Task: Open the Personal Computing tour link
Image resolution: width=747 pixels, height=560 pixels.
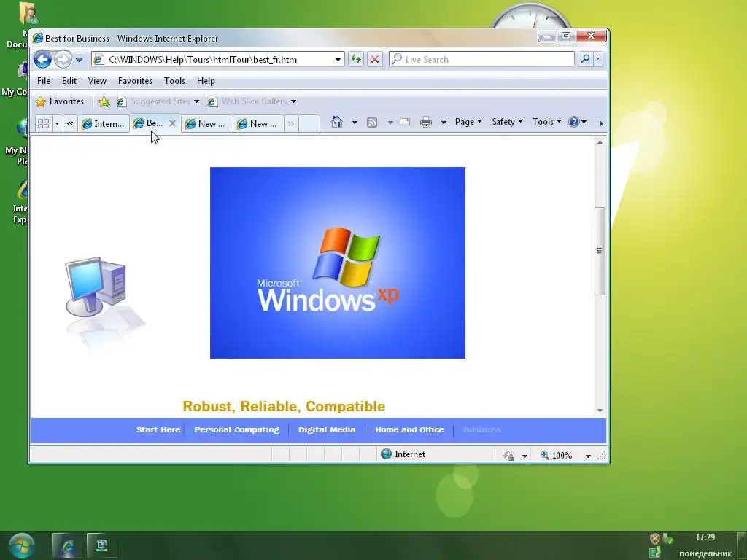Action: (237, 429)
